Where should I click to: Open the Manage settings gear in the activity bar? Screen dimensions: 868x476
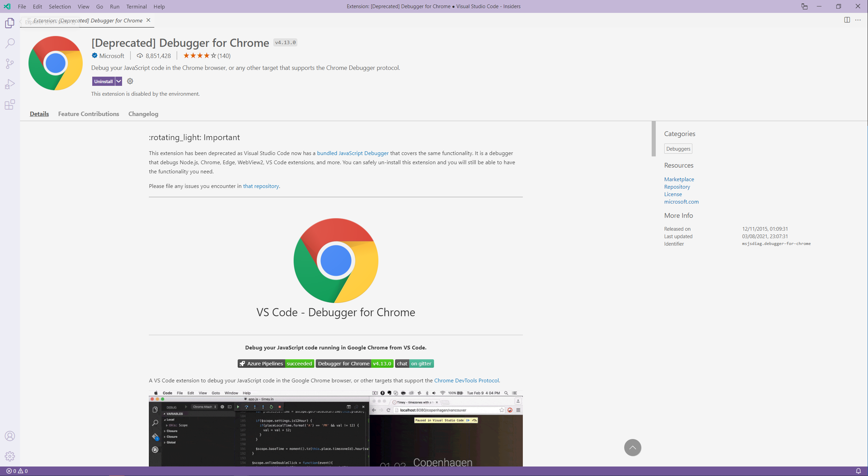pos(10,456)
